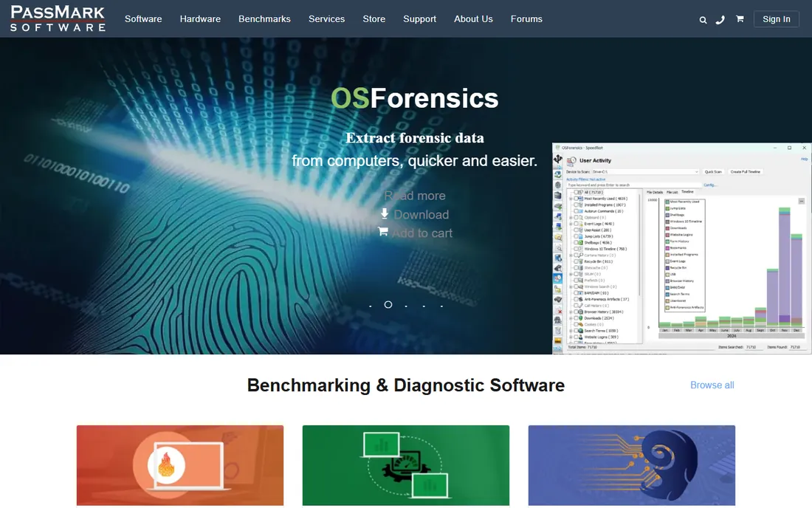Open the shopping cart icon in the header
812x508 pixels.
(x=740, y=19)
